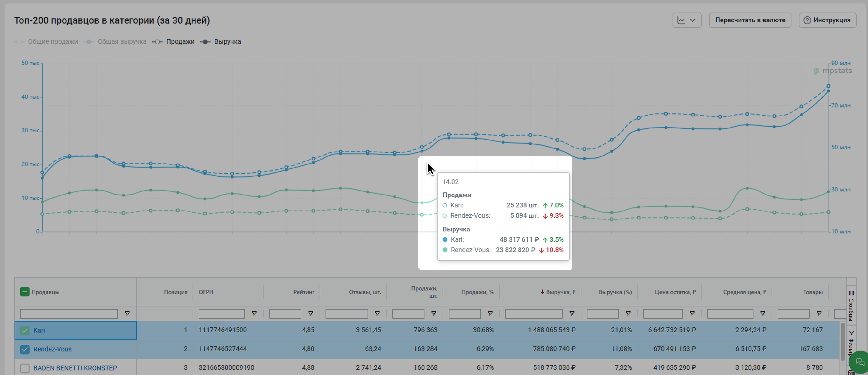
Task: Uncheck the Kari seller checkbox
Action: click(25, 331)
